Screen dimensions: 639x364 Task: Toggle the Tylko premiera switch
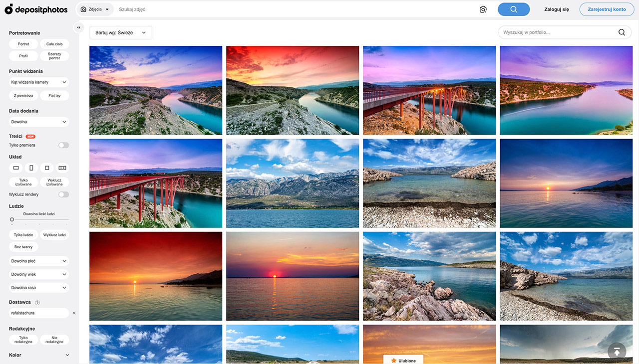click(x=63, y=145)
